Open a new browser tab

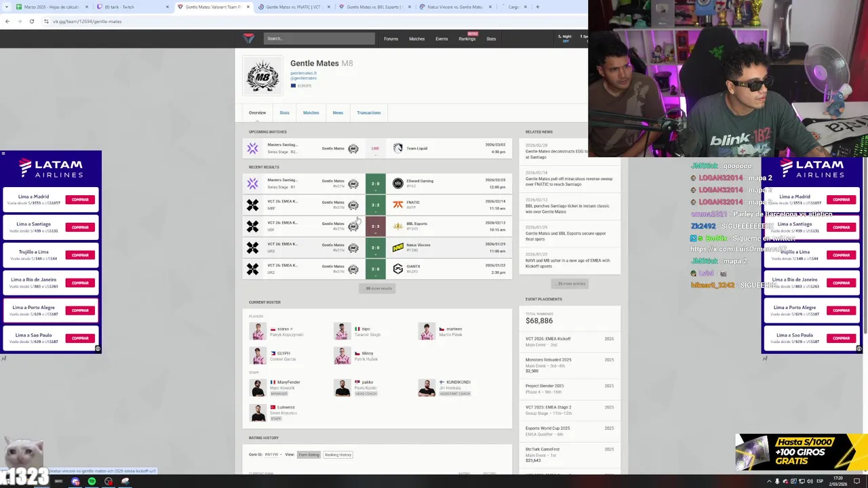pos(538,7)
